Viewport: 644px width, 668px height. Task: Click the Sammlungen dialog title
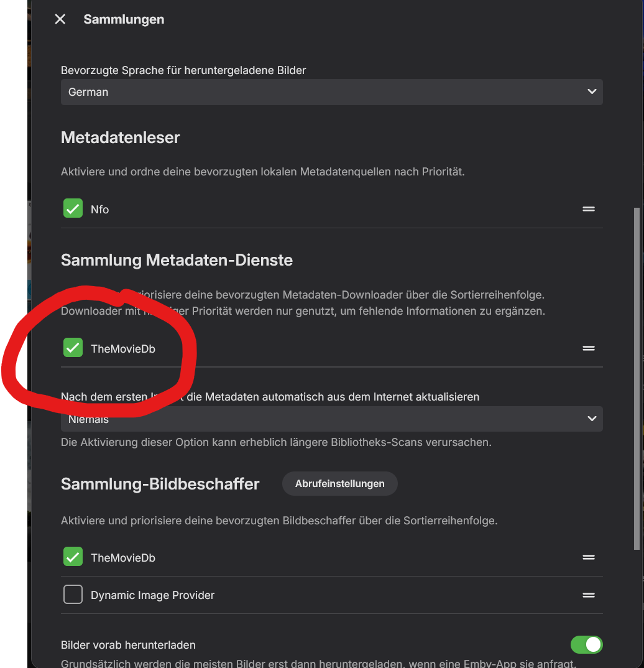[124, 19]
